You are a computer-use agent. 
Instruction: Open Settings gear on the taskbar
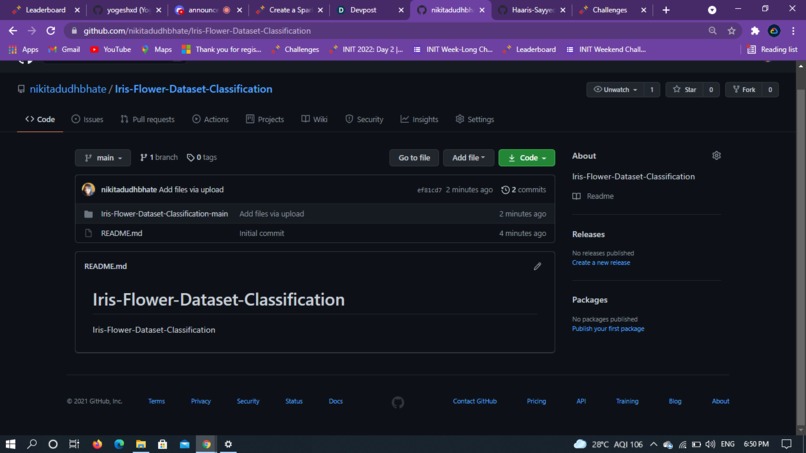tap(228, 444)
